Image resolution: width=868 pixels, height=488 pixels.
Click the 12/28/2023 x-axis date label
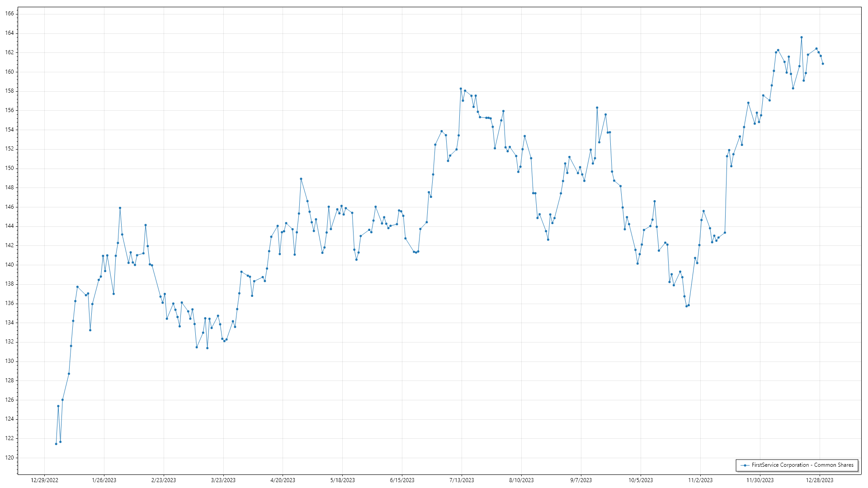[x=819, y=480]
